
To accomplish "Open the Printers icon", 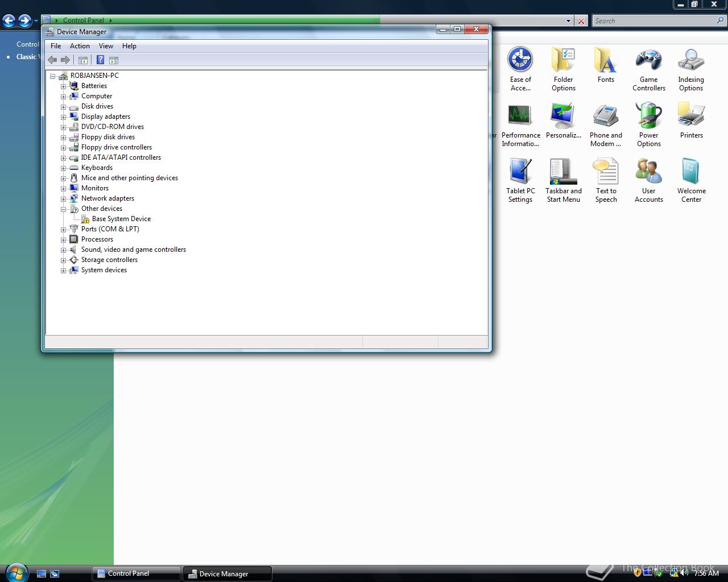I will coord(691,121).
